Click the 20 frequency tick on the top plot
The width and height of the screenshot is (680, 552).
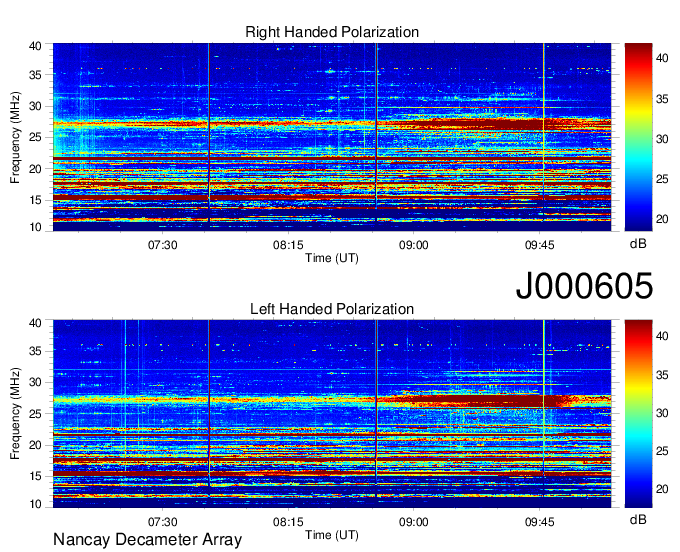(x=35, y=169)
